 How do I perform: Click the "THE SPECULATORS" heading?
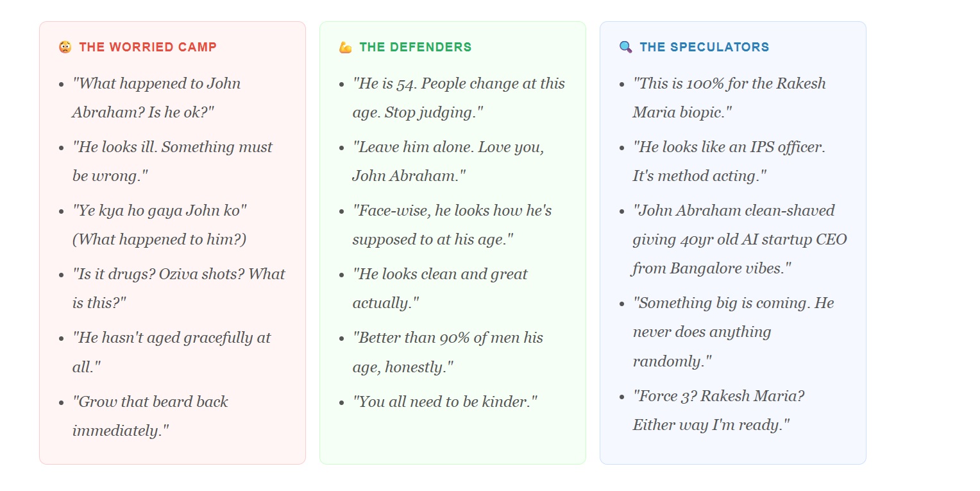click(x=704, y=47)
